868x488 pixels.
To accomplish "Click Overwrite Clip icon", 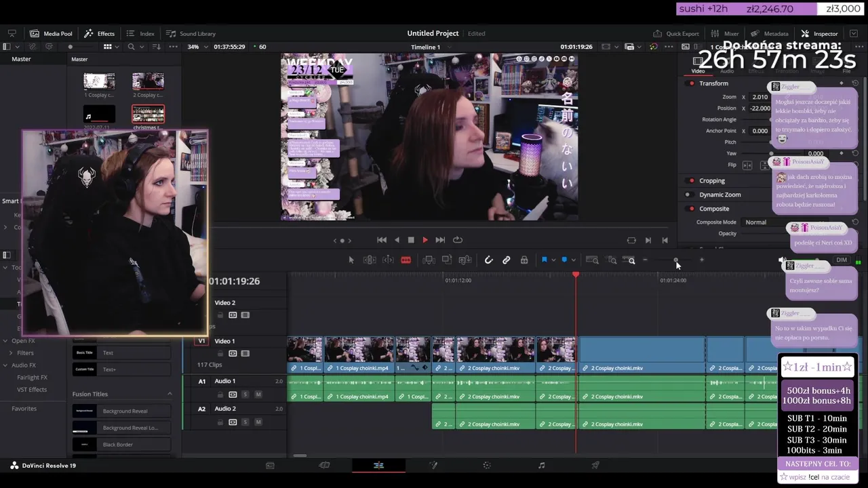I will 447,260.
